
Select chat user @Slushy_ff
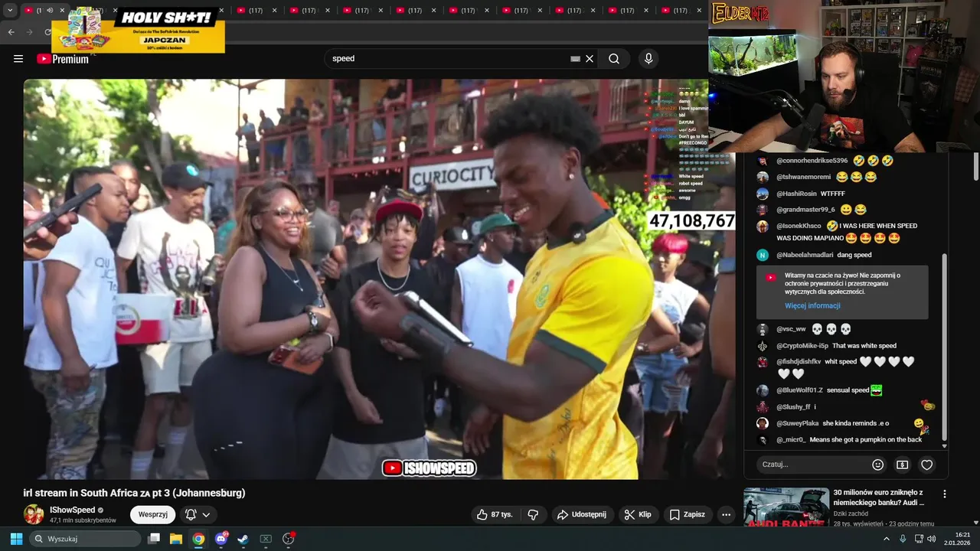tap(793, 407)
